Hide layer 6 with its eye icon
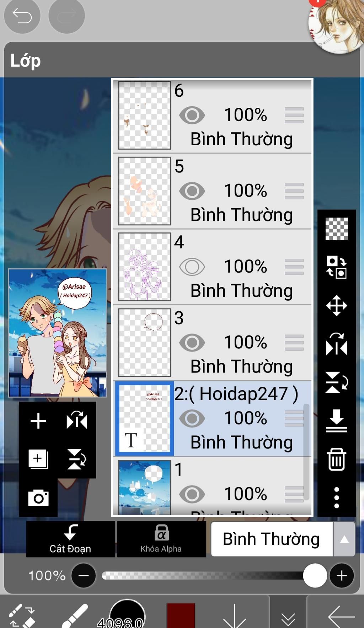 pyautogui.click(x=192, y=115)
